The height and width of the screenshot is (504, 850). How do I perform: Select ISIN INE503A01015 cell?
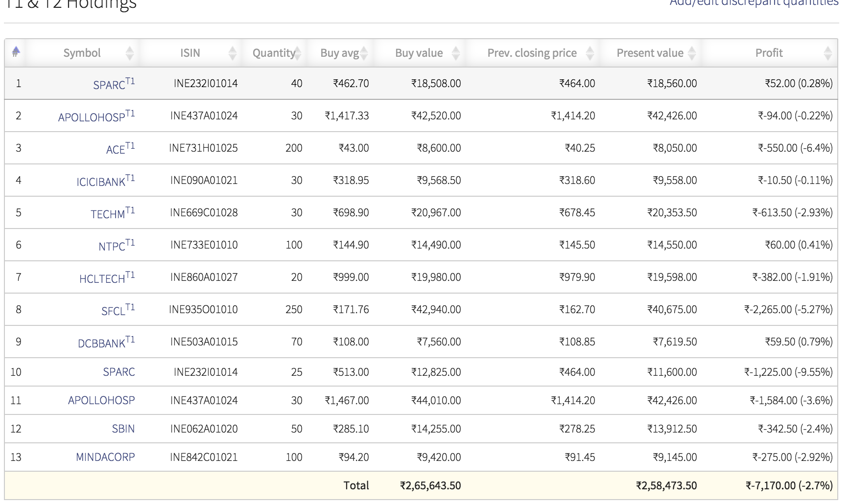[x=204, y=342]
